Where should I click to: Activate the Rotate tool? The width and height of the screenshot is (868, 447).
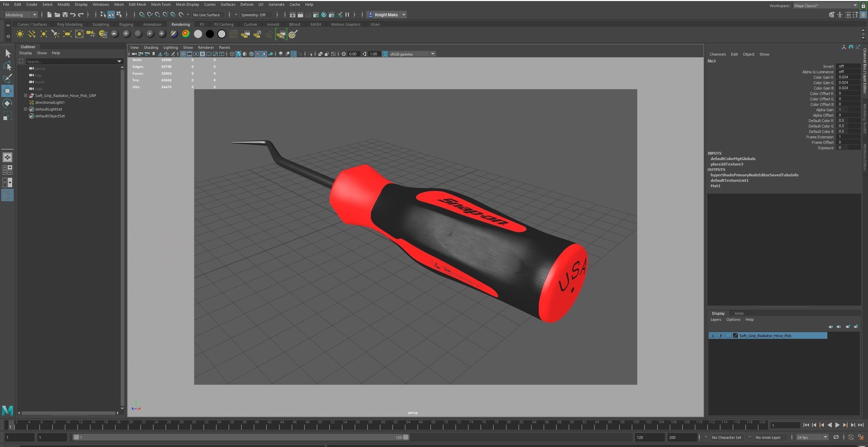(7, 103)
